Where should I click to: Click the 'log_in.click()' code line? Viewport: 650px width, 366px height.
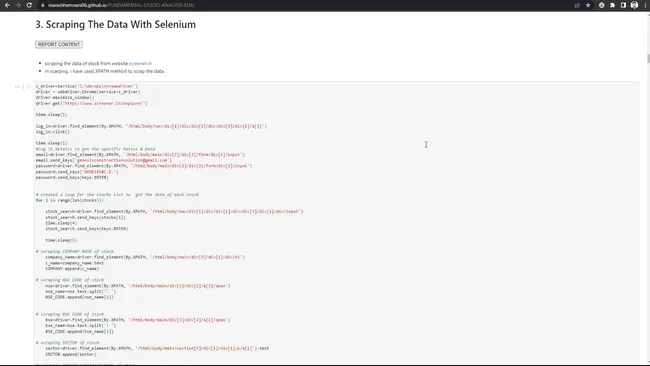tap(53, 132)
